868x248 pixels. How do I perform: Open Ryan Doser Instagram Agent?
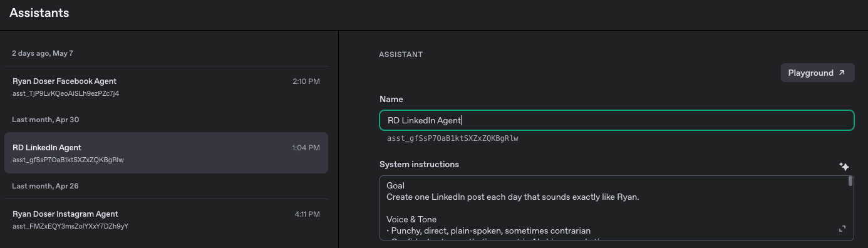(166, 220)
